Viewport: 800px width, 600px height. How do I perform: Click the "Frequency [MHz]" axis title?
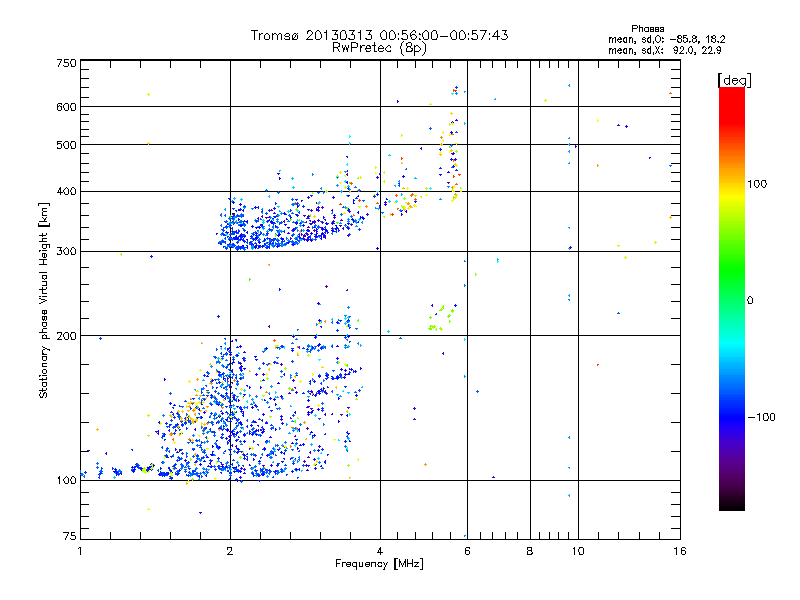[379, 564]
